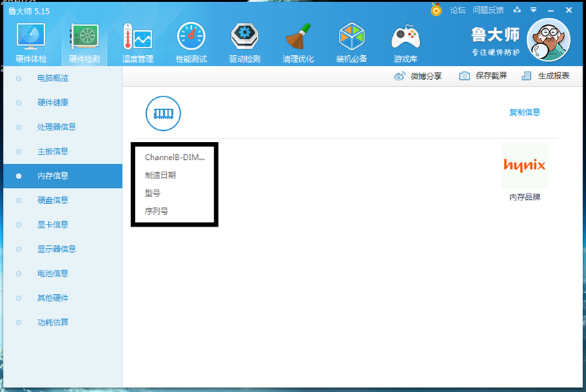Click the 制造日期 label
The image size is (586, 392).
click(161, 176)
